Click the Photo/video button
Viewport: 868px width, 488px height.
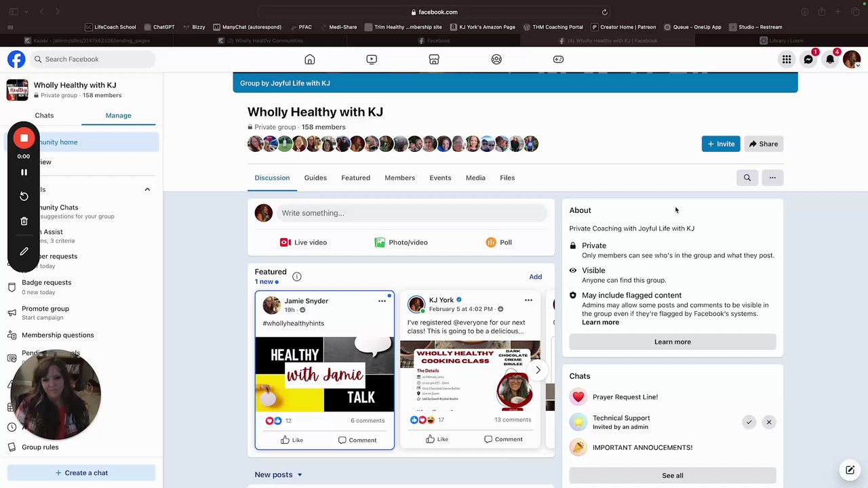pos(401,243)
